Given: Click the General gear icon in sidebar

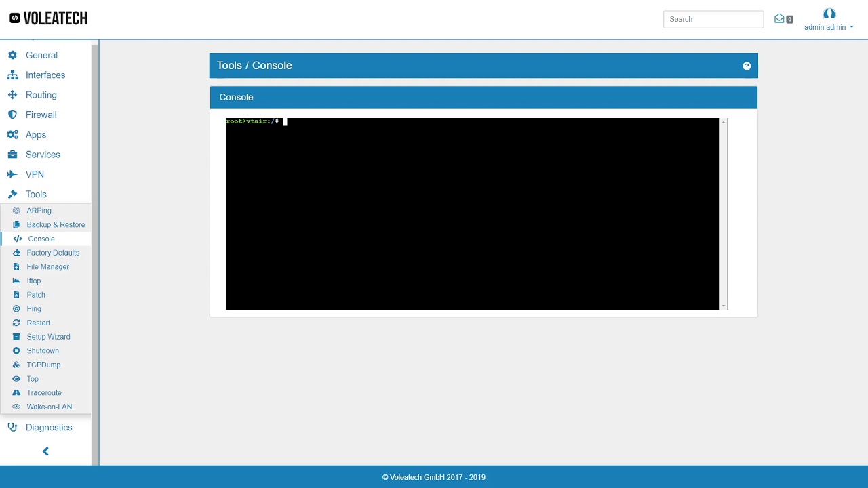Looking at the screenshot, I should pyautogui.click(x=12, y=55).
